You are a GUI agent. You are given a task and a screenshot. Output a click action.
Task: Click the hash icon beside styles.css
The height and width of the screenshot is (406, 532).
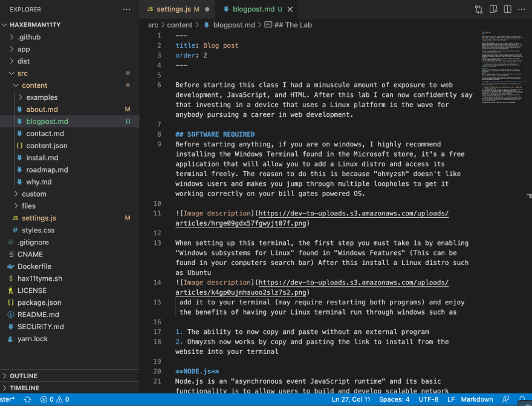pyautogui.click(x=15, y=230)
